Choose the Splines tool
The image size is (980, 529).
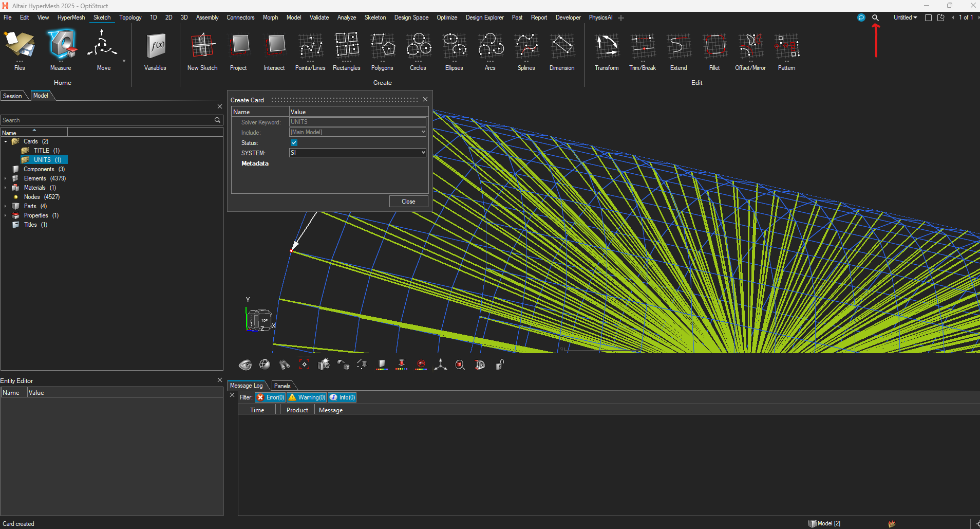click(526, 50)
